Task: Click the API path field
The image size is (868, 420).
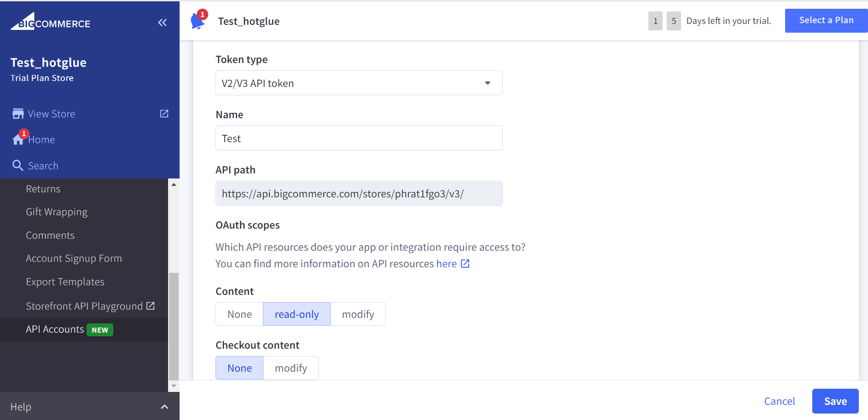Action: tap(359, 193)
